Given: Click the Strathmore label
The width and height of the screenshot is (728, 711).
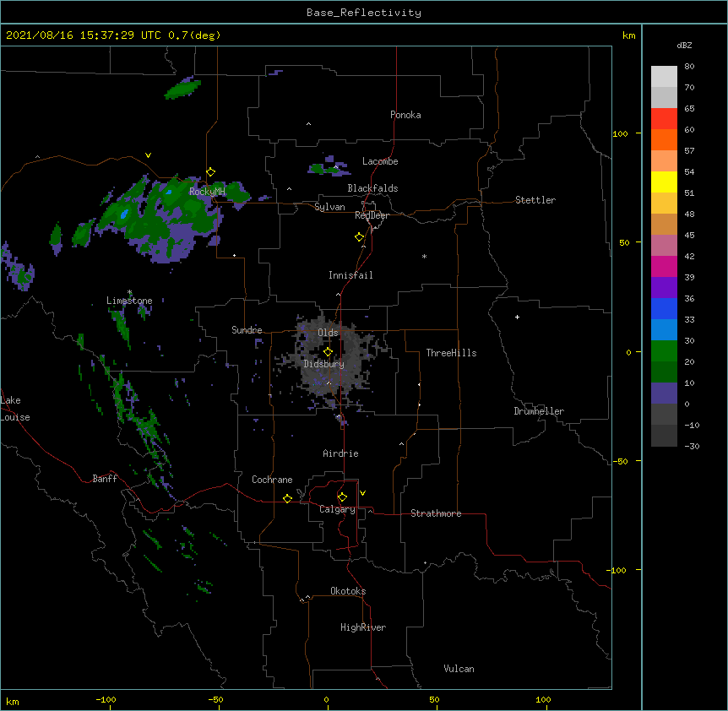Looking at the screenshot, I should click(x=436, y=513).
